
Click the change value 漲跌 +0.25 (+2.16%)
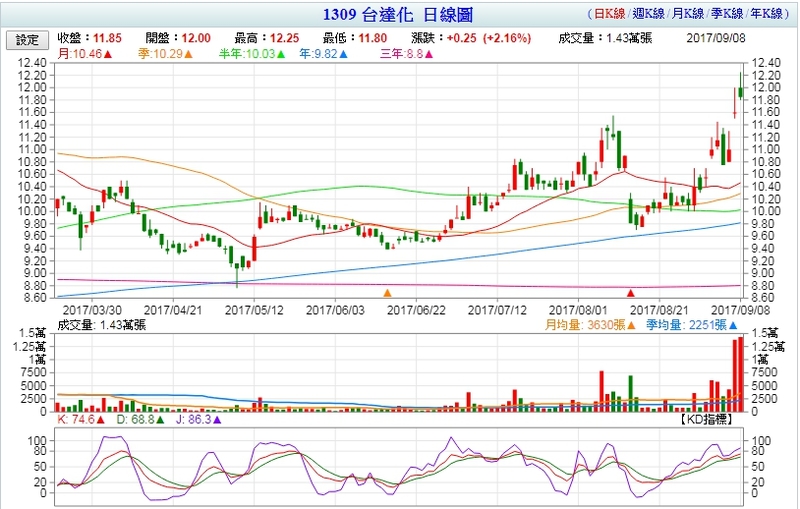(471, 38)
